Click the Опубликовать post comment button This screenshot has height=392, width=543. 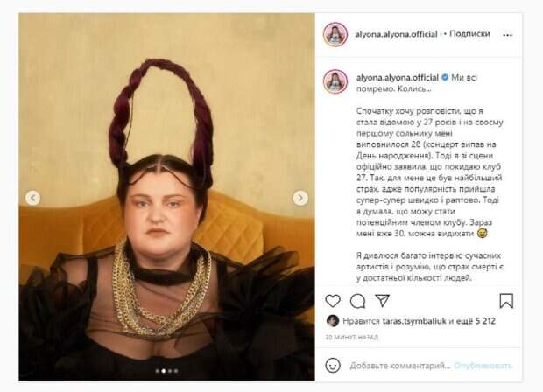pos(483,366)
